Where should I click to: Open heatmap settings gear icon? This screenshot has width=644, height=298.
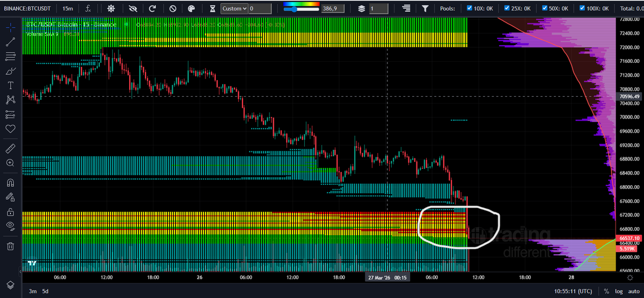point(111,9)
